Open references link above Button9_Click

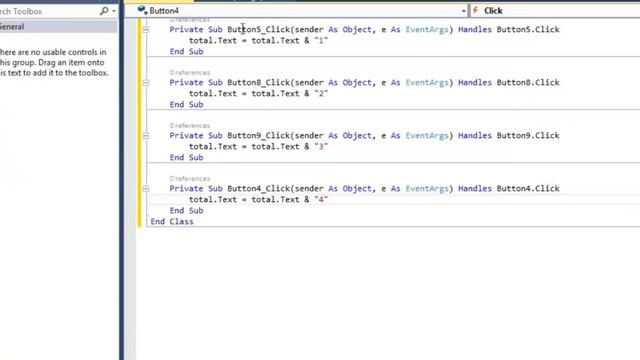(x=190, y=126)
